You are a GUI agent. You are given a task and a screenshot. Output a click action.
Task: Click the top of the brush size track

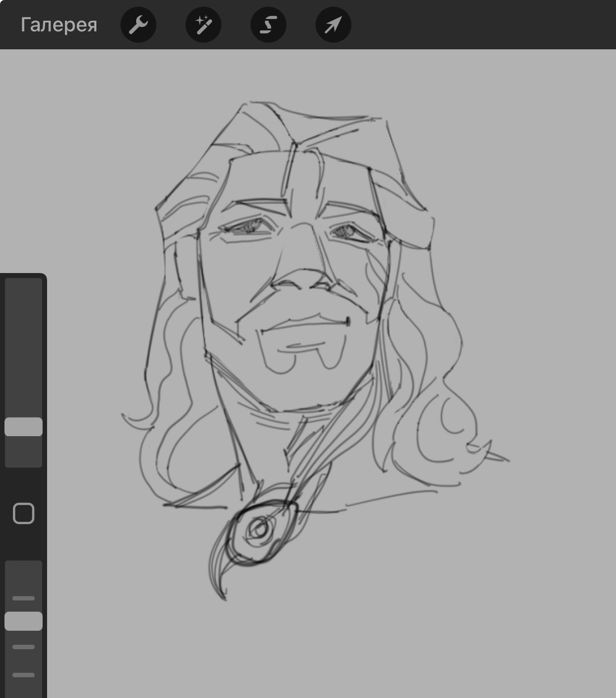tap(24, 286)
